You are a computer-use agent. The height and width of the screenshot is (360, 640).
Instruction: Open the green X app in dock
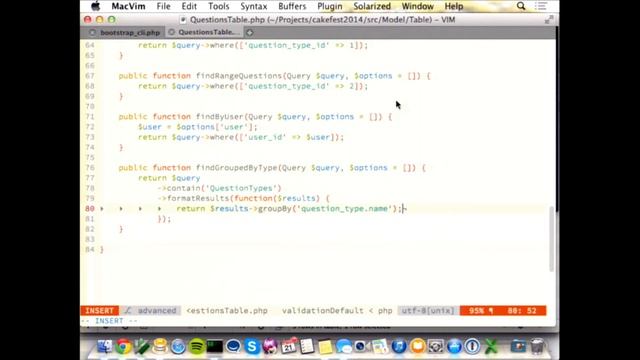coord(491,347)
